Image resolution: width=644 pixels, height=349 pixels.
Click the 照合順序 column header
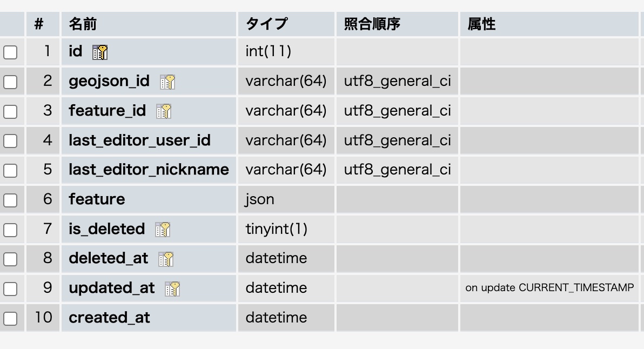point(372,24)
